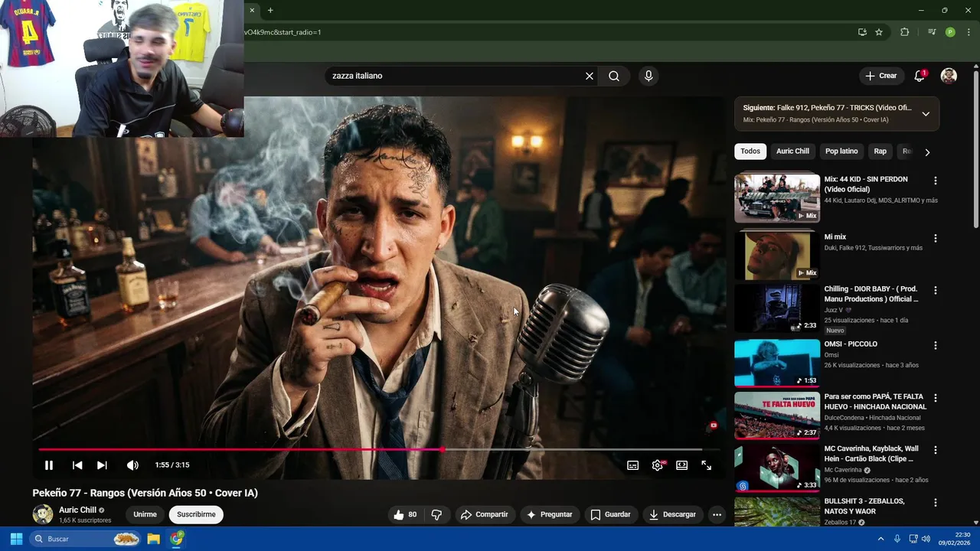Clear the search box with the X
Image resolution: width=980 pixels, height=551 pixels.
(x=590, y=76)
